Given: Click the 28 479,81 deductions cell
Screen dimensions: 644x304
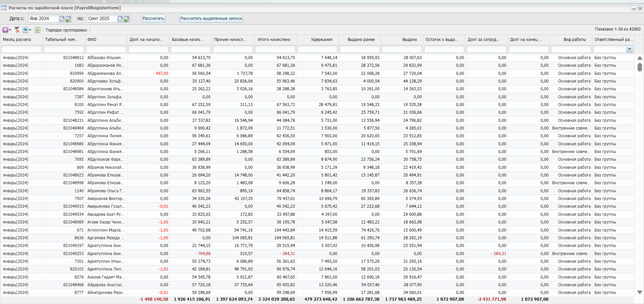Looking at the screenshot, I should 328,105.
